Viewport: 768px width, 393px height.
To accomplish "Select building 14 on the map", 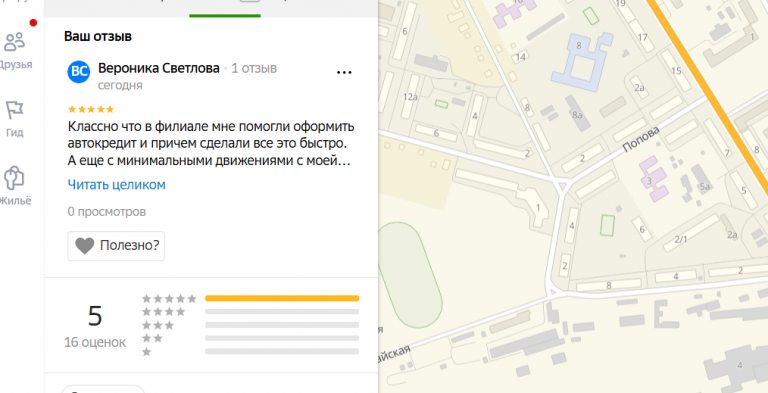I will pos(520,57).
